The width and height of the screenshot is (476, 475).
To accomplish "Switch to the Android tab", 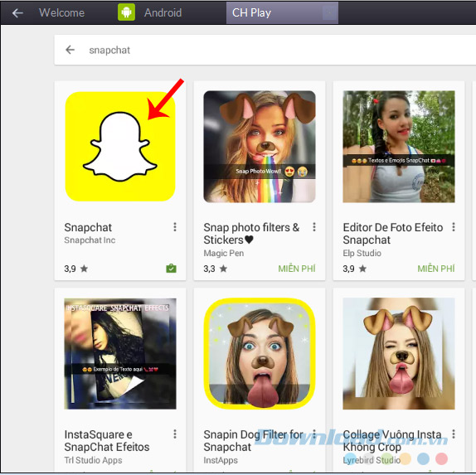I will [x=163, y=12].
